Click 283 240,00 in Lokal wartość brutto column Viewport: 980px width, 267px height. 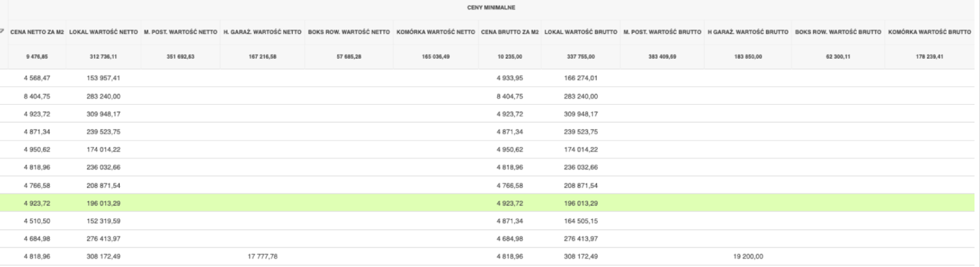(x=581, y=96)
